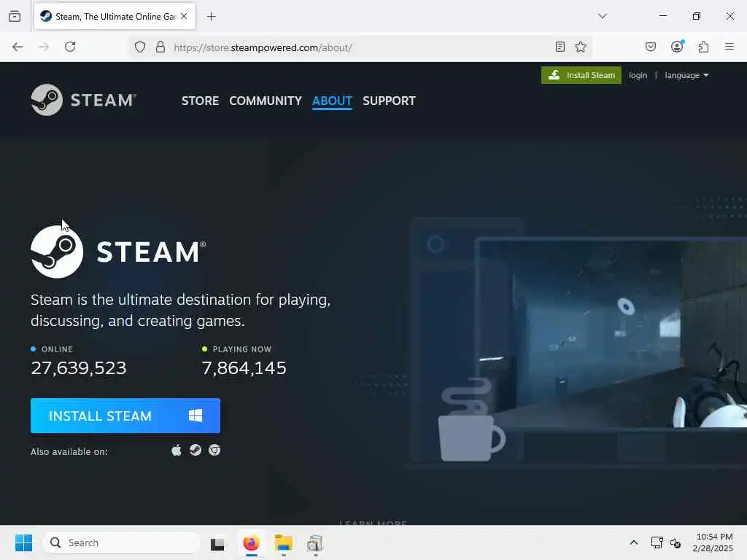Click the ONLINE label

tap(57, 349)
